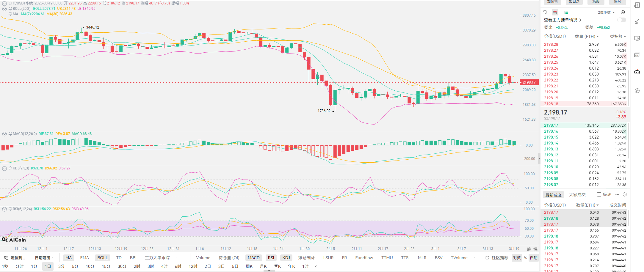Open the dollar-sign document icon in sidebar
The height and width of the screenshot is (272, 644).
(x=637, y=5)
